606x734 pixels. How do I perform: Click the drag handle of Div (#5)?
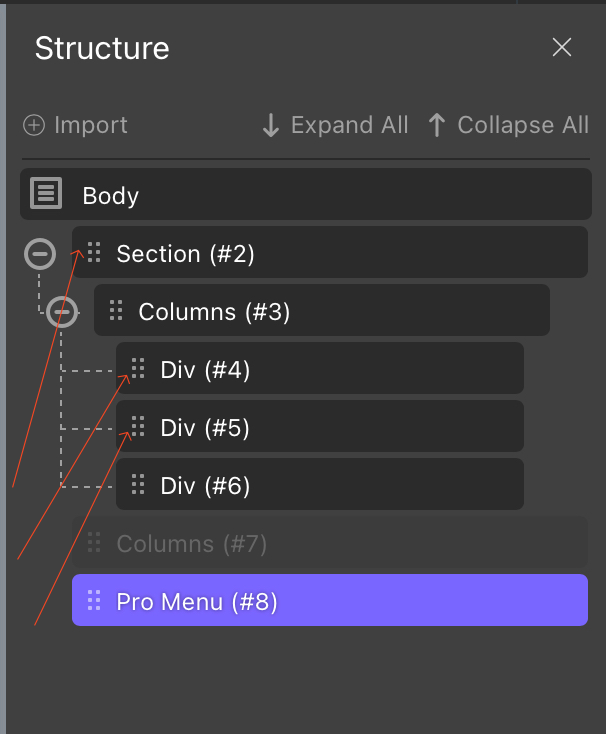pyautogui.click(x=138, y=426)
